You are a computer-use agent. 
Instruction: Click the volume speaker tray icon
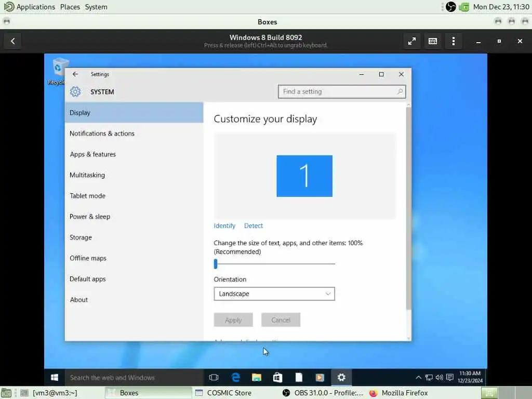440,377
